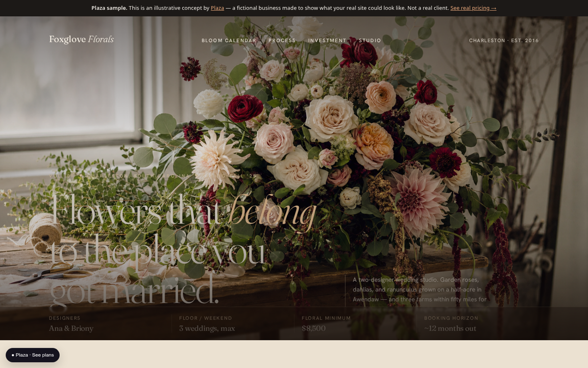
Task: Click the 'got married.' headline line
Action: point(134,290)
